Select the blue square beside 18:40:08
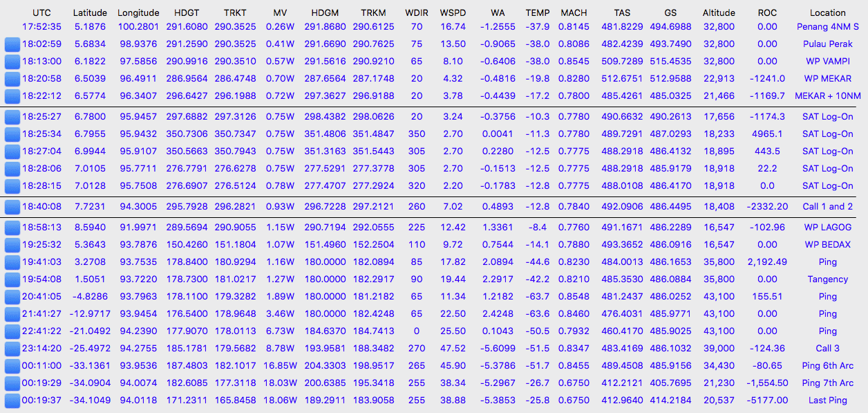Screen dimensions: 868x413 (x=12, y=208)
